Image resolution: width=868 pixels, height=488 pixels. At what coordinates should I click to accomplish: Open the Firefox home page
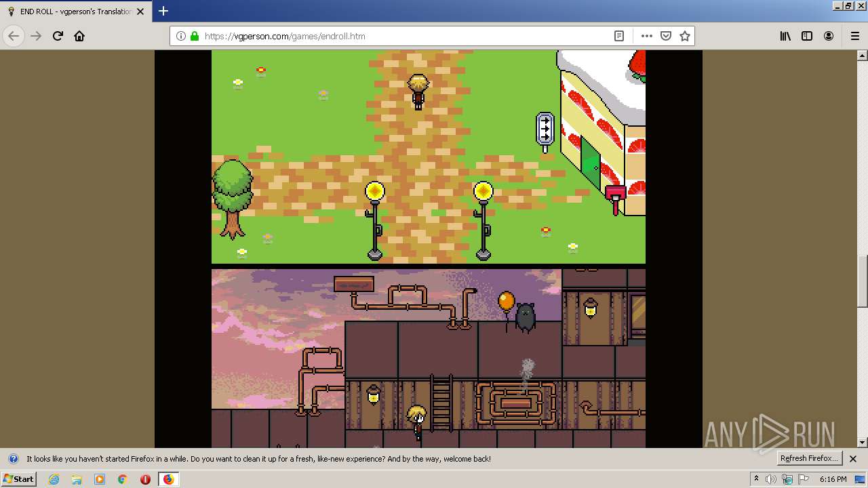(x=79, y=36)
